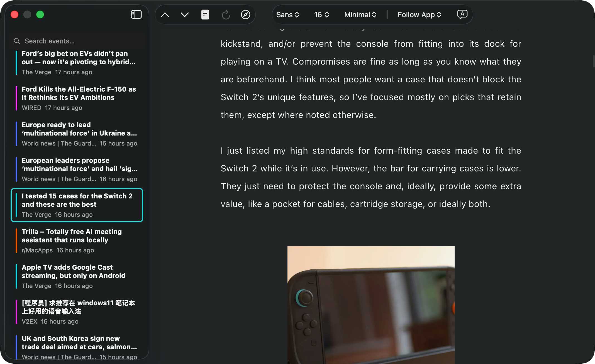Click the Search events field
595x364 pixels.
coord(77,41)
